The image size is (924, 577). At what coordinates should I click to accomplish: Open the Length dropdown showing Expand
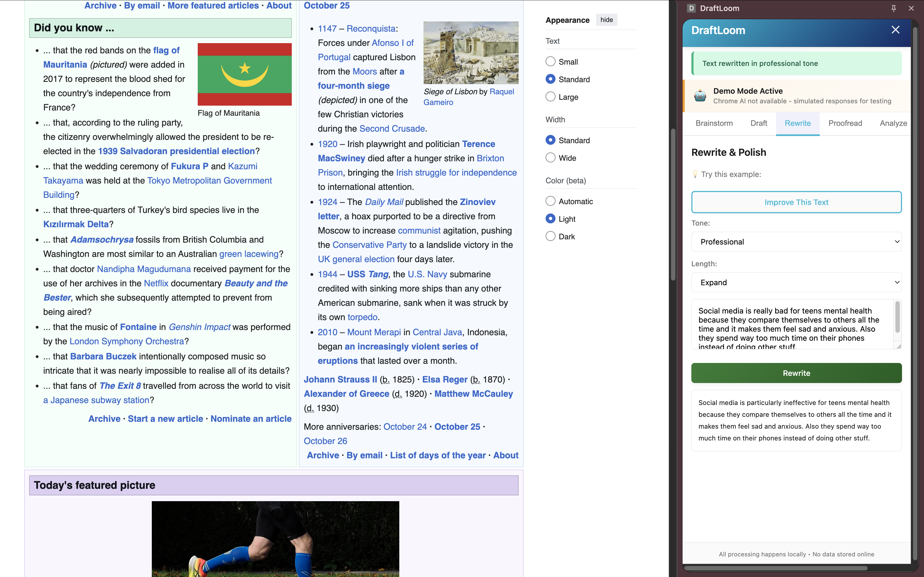796,282
